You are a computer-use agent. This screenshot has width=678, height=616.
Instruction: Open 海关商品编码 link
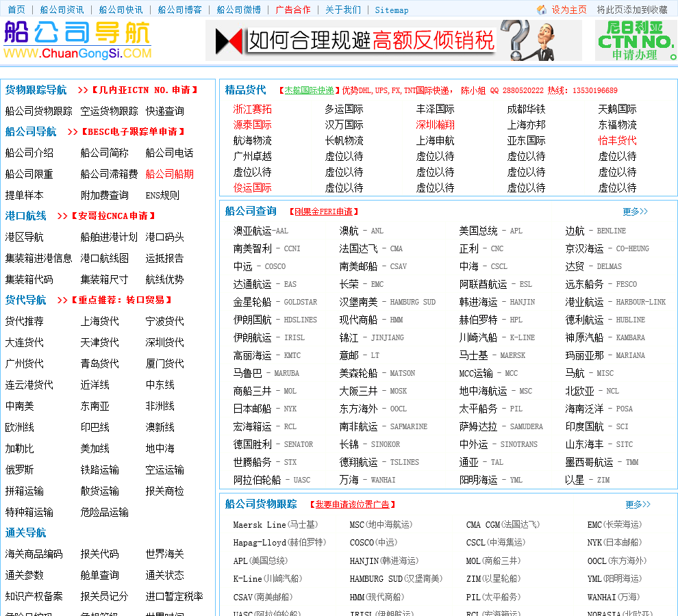(x=34, y=554)
